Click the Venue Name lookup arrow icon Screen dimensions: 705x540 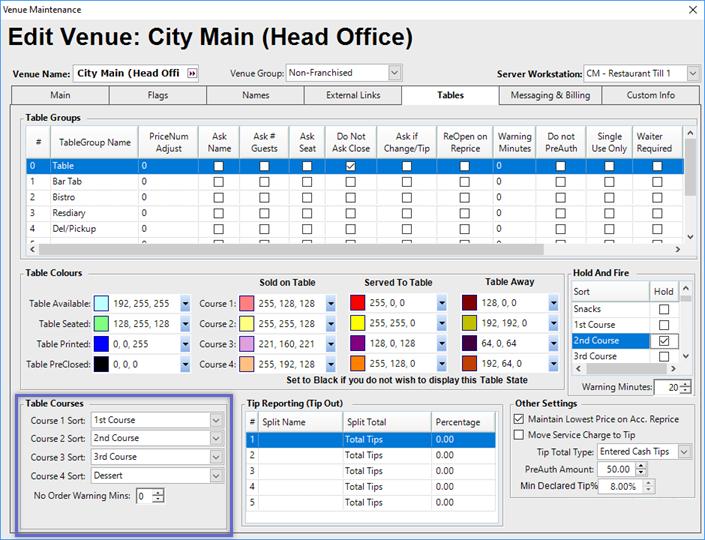coord(192,73)
